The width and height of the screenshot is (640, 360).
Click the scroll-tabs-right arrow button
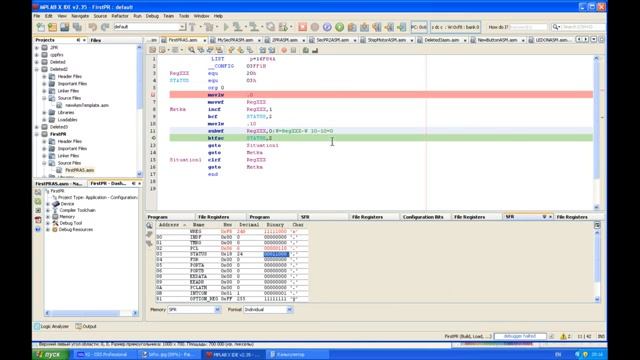tap(586, 40)
